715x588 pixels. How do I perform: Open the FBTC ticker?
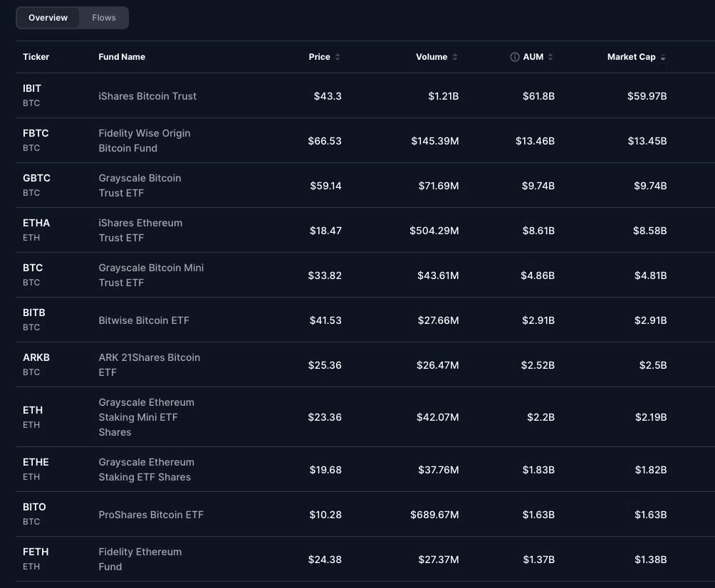[x=36, y=133]
